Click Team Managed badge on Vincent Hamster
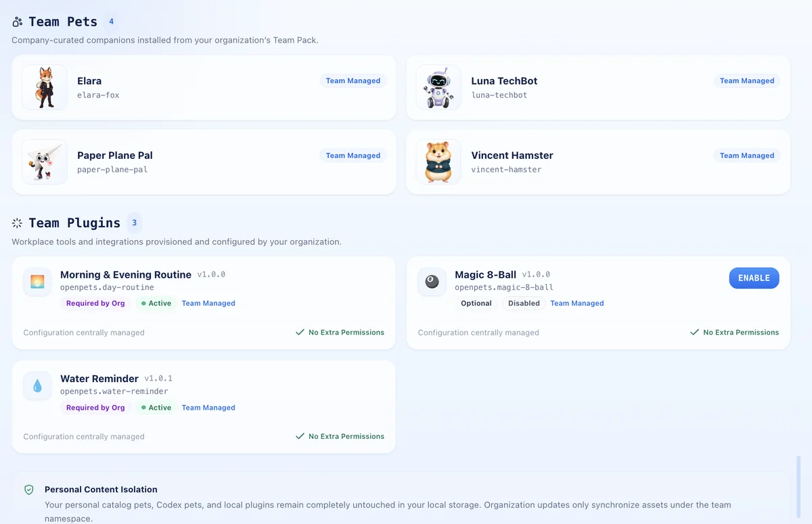This screenshot has height=524, width=812. coord(747,156)
